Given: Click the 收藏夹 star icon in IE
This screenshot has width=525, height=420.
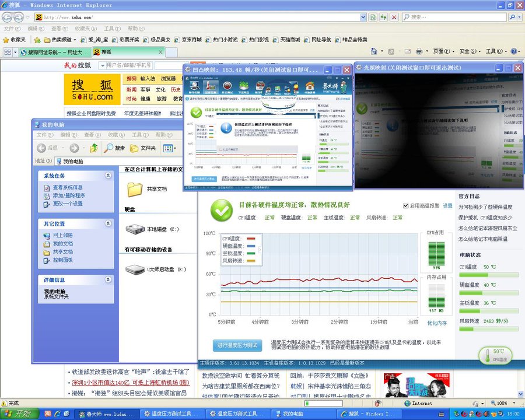Looking at the screenshot, I should [6, 40].
